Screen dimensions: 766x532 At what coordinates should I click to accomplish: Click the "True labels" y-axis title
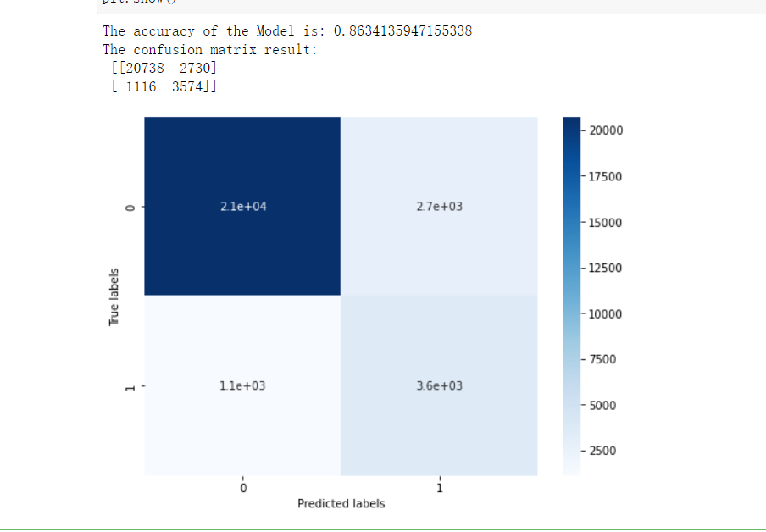tap(114, 296)
